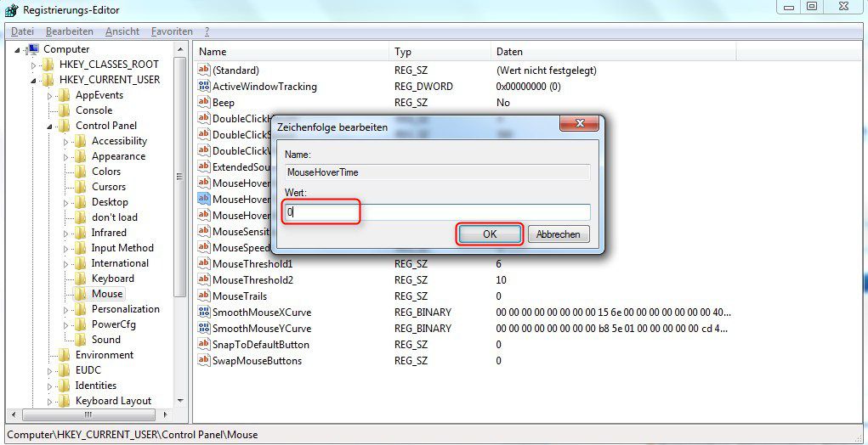The width and height of the screenshot is (868, 445).
Task: Expand the AppEvents key
Action: tap(50, 96)
